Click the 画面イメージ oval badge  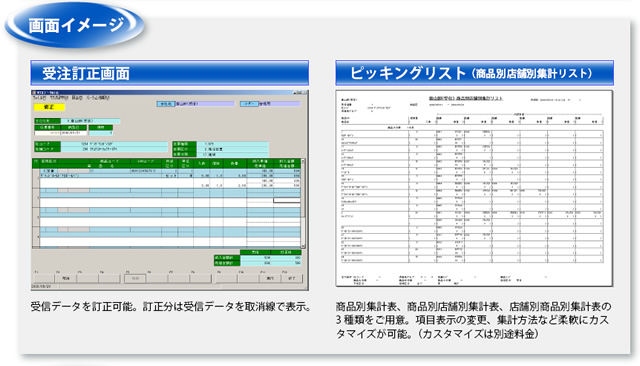pos(75,25)
